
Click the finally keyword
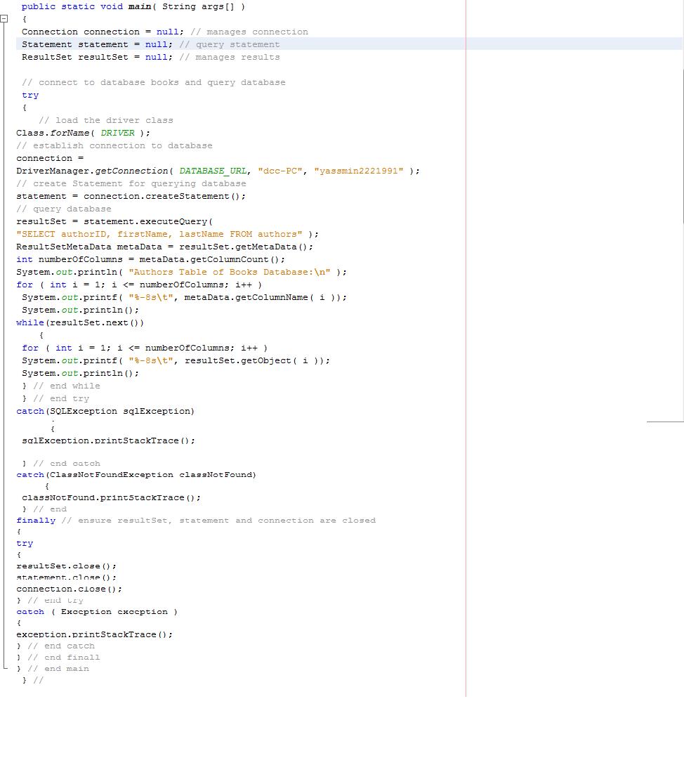pyautogui.click(x=36, y=521)
